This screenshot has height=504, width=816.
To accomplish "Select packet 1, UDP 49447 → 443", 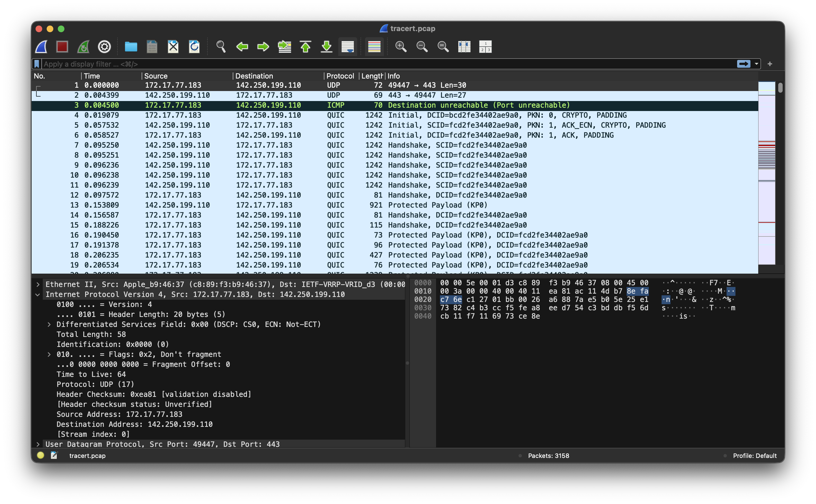I will (x=395, y=85).
